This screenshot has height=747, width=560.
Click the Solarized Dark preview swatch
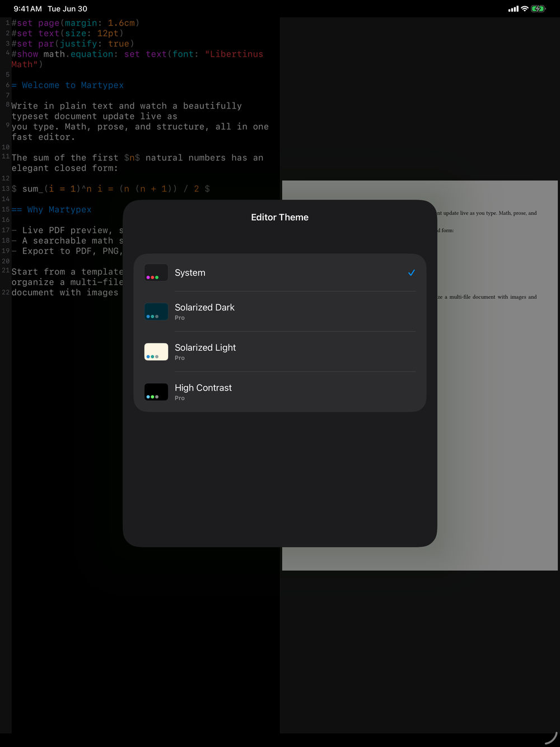tap(156, 312)
